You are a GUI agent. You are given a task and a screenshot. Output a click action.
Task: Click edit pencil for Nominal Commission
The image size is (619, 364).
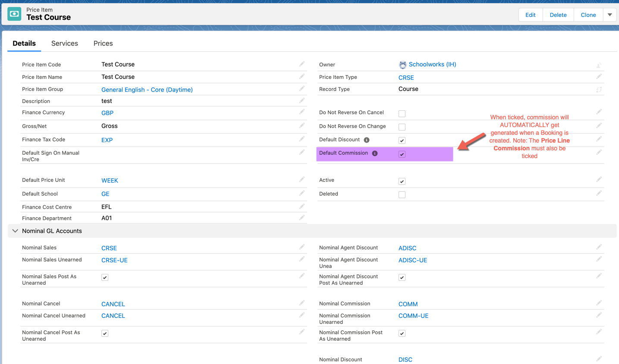[599, 303]
